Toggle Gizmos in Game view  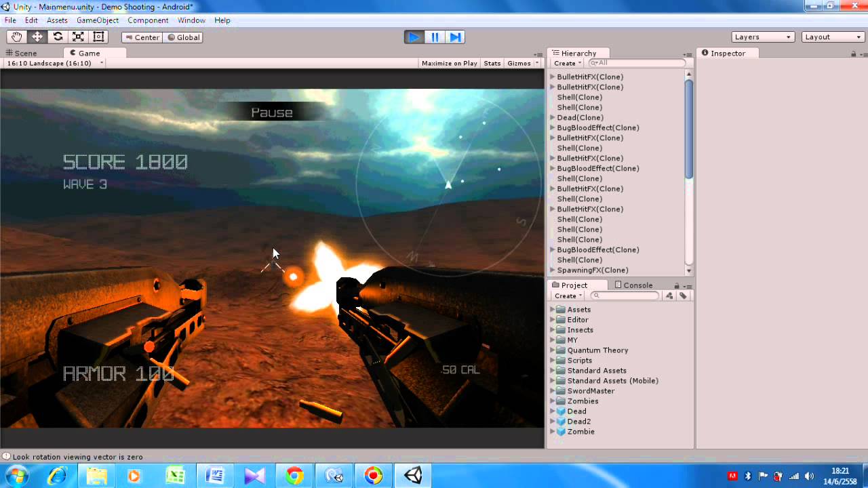pos(519,63)
